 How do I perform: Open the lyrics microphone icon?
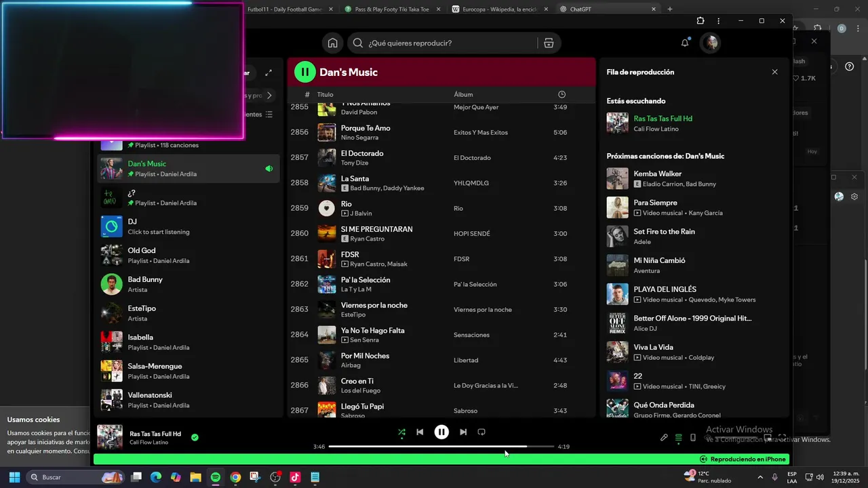664,437
